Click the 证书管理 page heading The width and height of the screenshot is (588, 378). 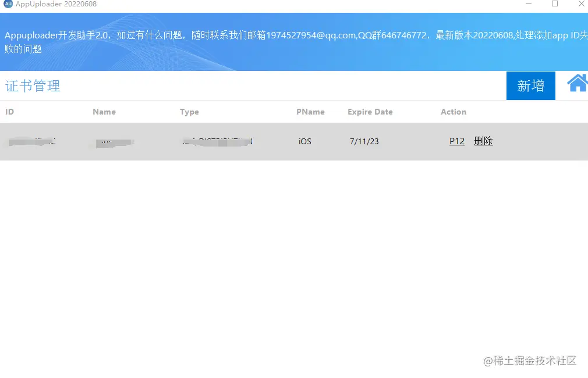tap(33, 86)
